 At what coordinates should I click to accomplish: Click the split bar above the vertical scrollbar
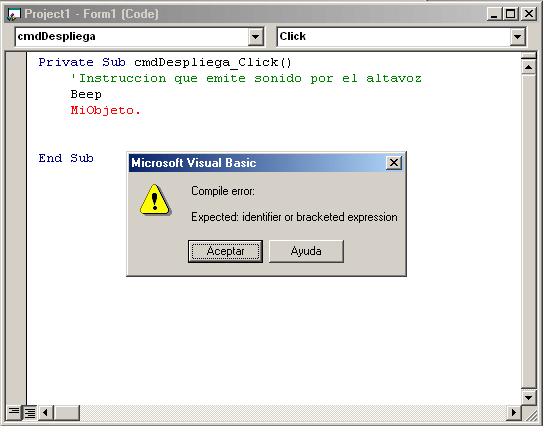(x=528, y=56)
